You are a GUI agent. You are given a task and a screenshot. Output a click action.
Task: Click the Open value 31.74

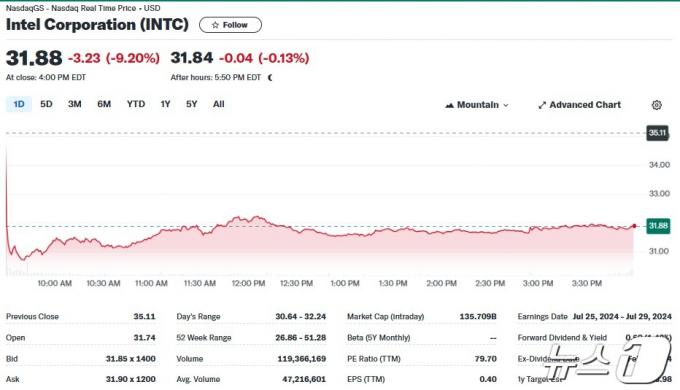click(x=144, y=338)
